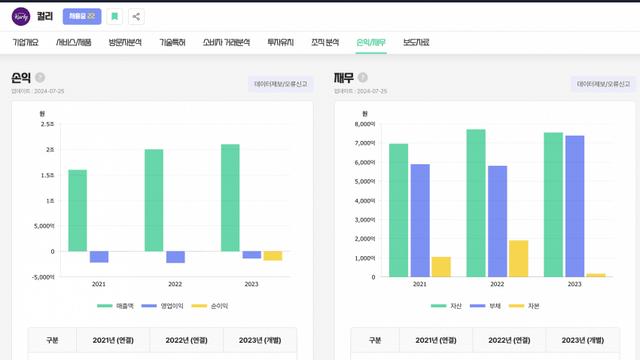Go to the 투자유치 tab
Screen dimensions: 640x360
[280, 42]
